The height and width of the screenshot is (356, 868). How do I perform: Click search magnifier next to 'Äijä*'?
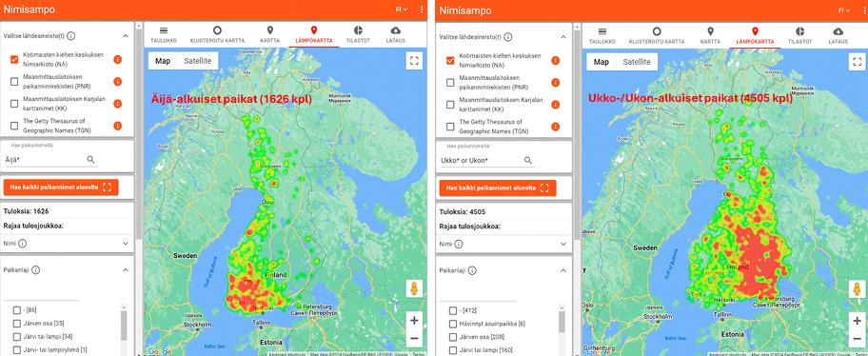coord(90,160)
